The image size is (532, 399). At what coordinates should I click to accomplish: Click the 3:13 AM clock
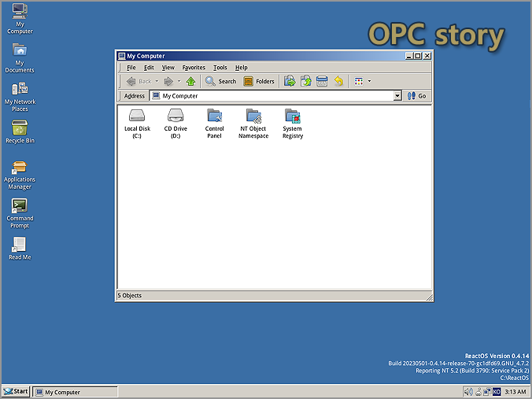click(515, 392)
